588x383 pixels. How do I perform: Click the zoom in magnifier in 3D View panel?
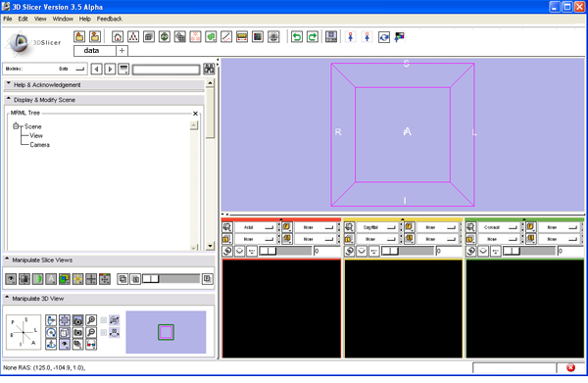click(91, 320)
